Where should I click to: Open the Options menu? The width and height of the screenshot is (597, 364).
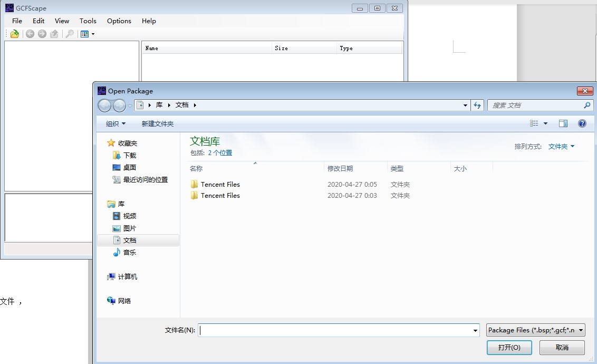tap(119, 21)
